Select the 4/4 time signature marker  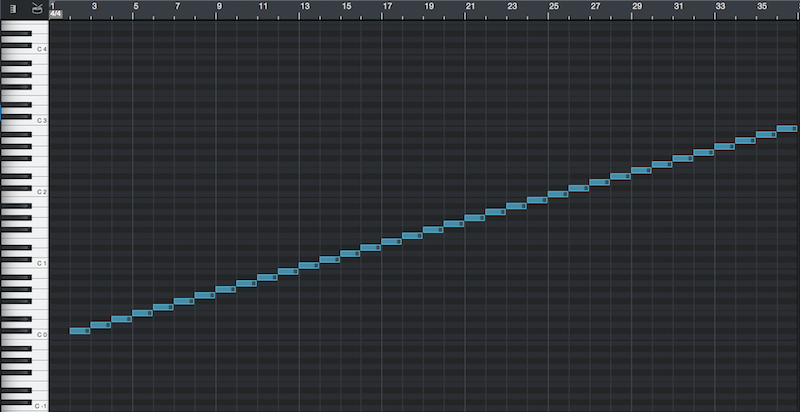[x=56, y=15]
